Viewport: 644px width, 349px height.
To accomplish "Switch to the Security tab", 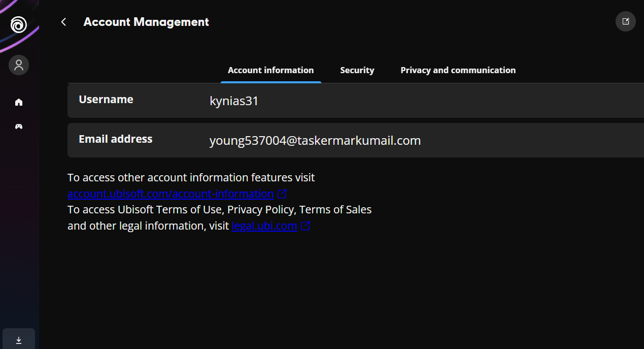I will (x=357, y=70).
